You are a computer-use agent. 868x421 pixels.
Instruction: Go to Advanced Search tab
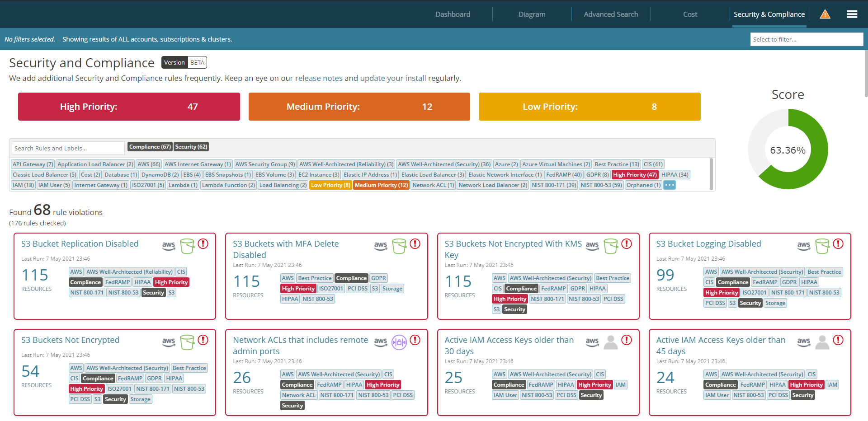(x=611, y=14)
